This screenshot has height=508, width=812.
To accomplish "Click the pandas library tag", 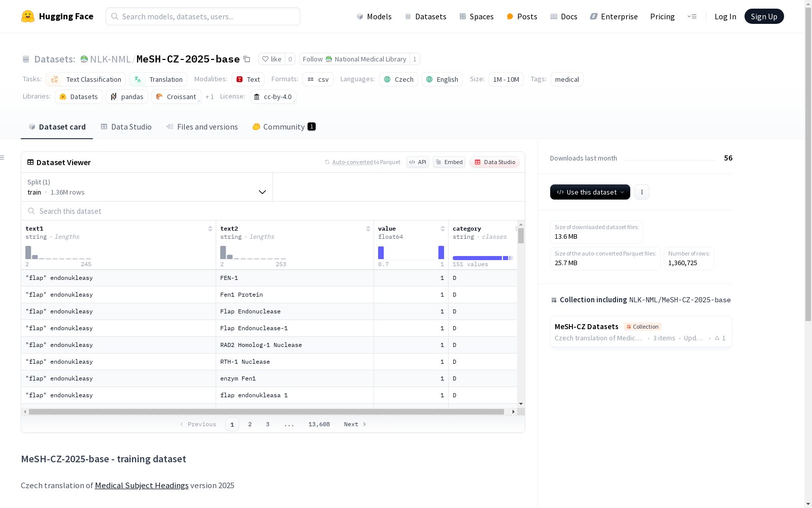I will [x=127, y=97].
